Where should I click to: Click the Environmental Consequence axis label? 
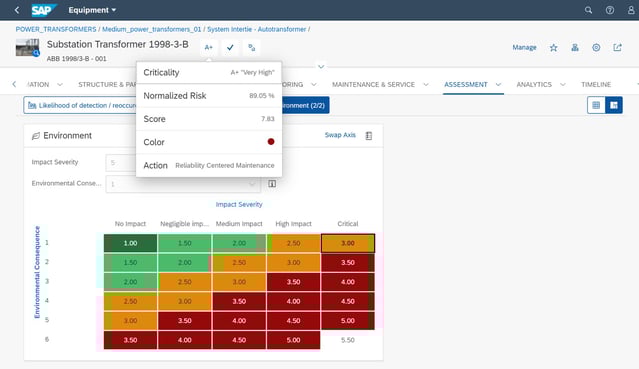tap(37, 272)
